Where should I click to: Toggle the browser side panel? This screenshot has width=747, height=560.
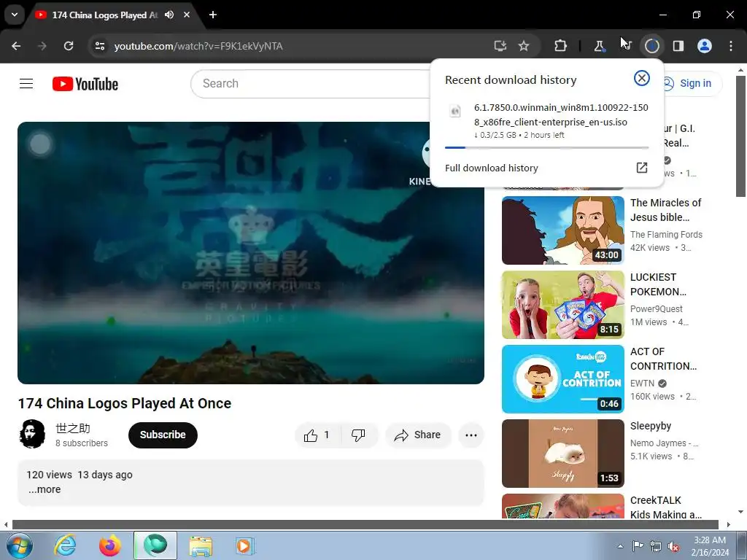tap(678, 46)
